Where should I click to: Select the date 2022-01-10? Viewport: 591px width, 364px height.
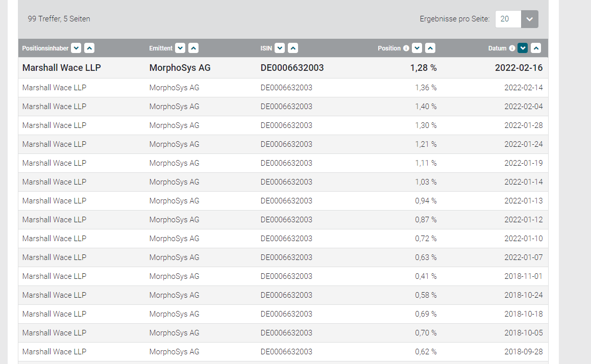[x=524, y=238]
